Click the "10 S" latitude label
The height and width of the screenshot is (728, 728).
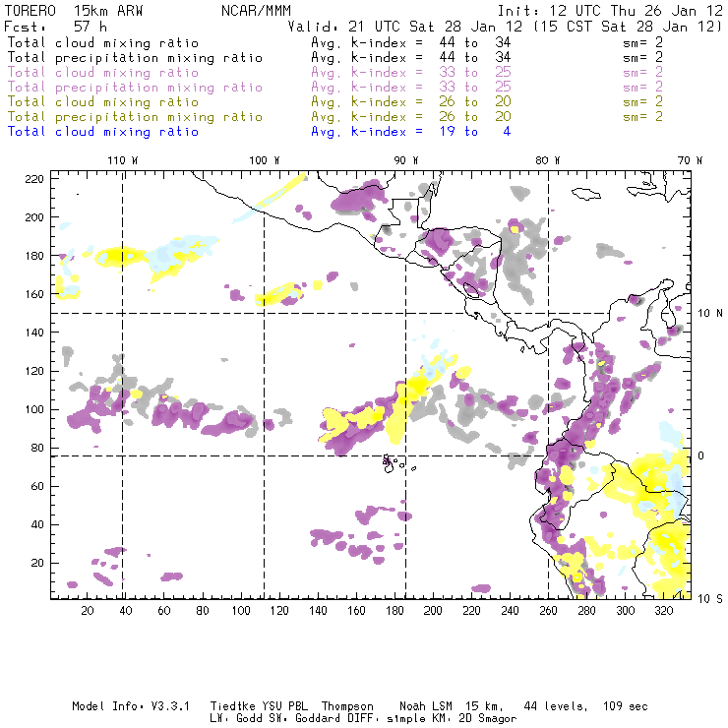(x=710, y=599)
